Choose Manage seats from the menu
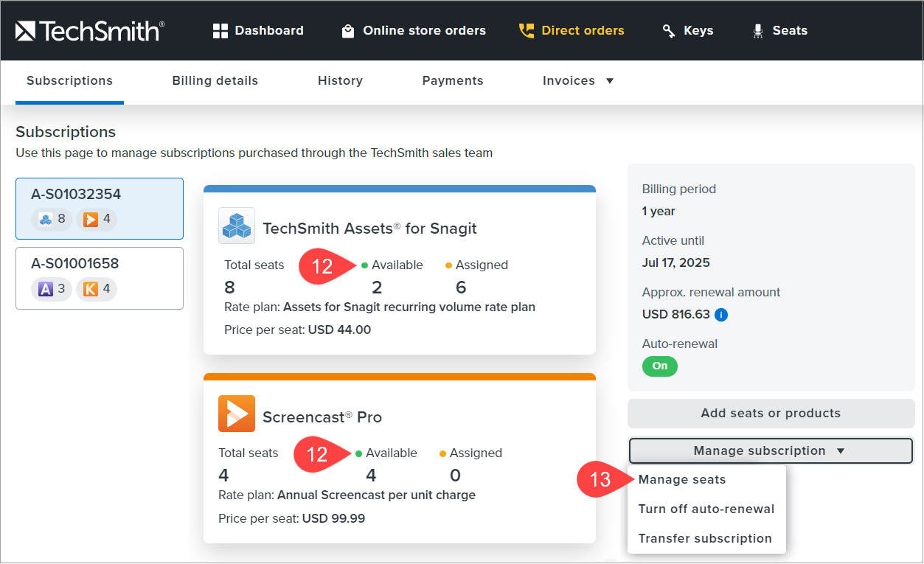This screenshot has width=924, height=564. (x=682, y=480)
